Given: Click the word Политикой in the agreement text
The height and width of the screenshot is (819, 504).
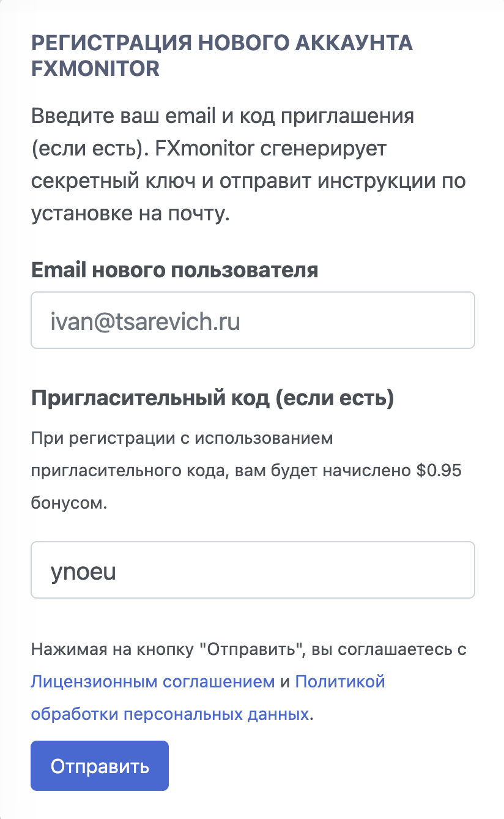Looking at the screenshot, I should pos(340,681).
